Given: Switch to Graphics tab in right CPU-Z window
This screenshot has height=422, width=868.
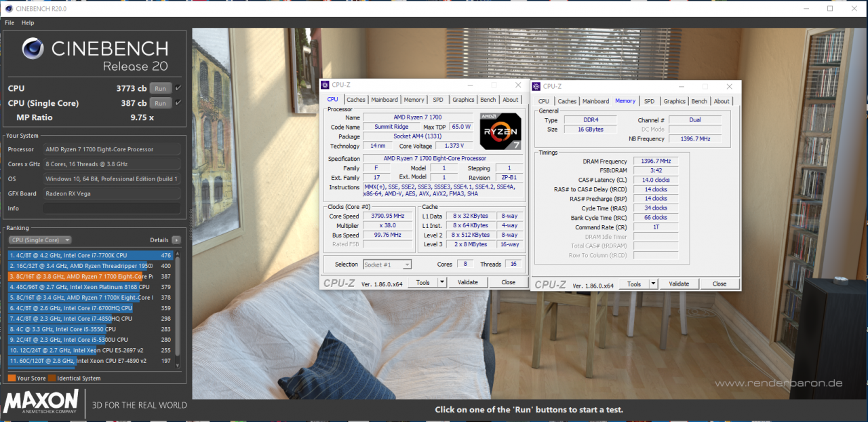Looking at the screenshot, I should tap(674, 101).
